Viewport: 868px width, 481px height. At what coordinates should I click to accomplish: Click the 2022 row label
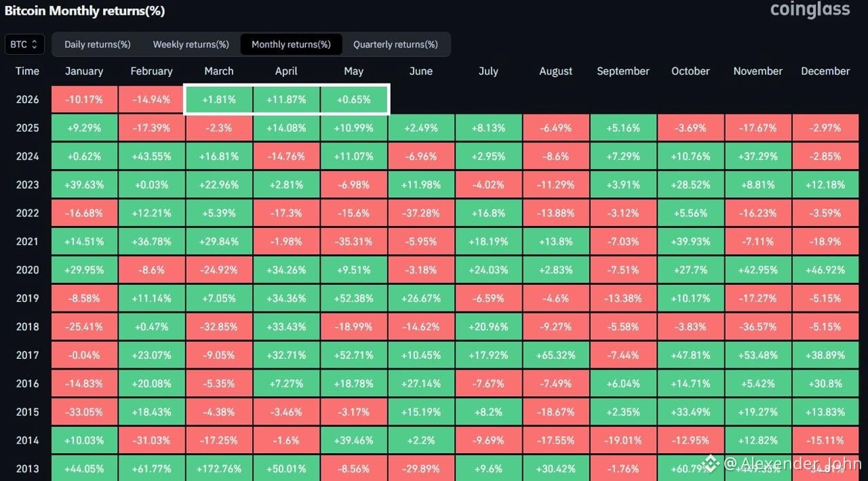click(x=27, y=213)
